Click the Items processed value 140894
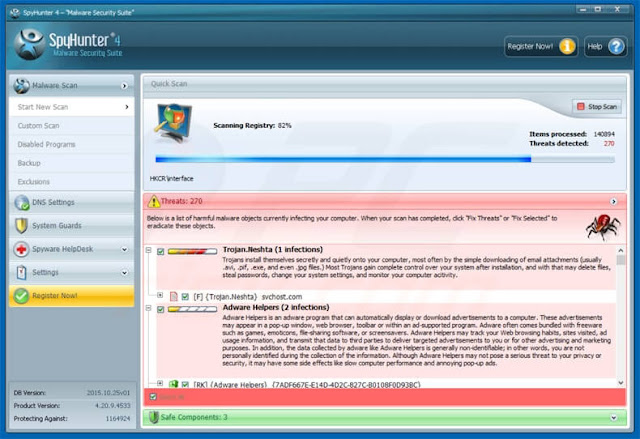 click(604, 134)
